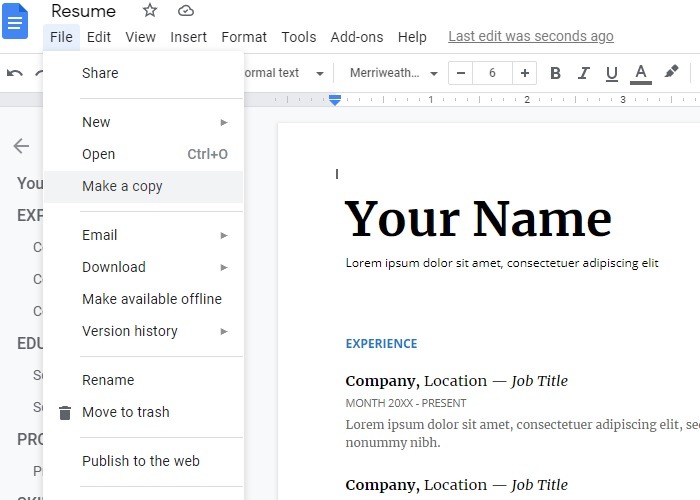
Task: Click the 'MONTH 20XX - PRESENT' line
Action: point(406,403)
